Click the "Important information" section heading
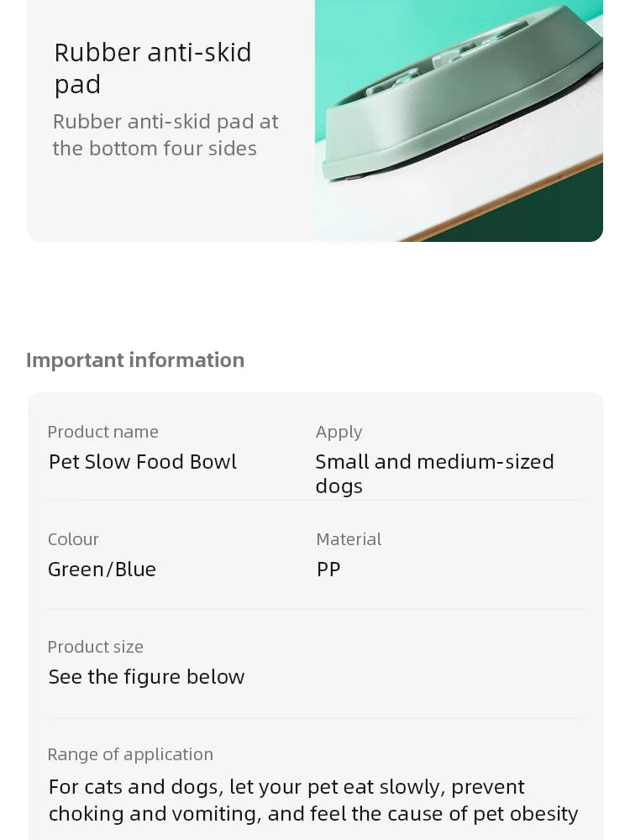The image size is (630, 840). [135, 360]
